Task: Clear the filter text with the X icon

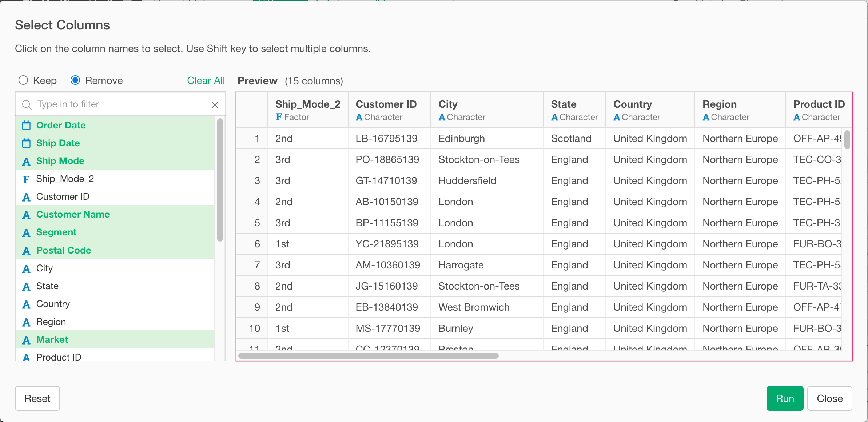Action: tap(215, 105)
